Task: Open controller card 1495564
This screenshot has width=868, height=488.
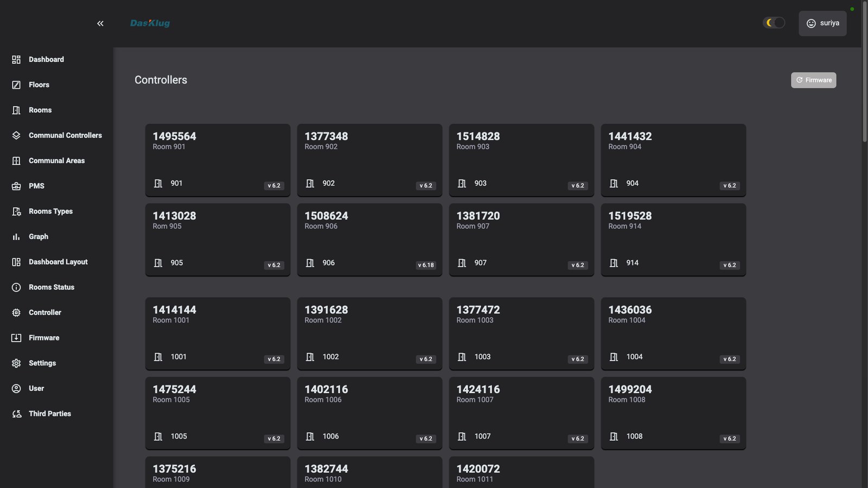Action: click(x=218, y=160)
